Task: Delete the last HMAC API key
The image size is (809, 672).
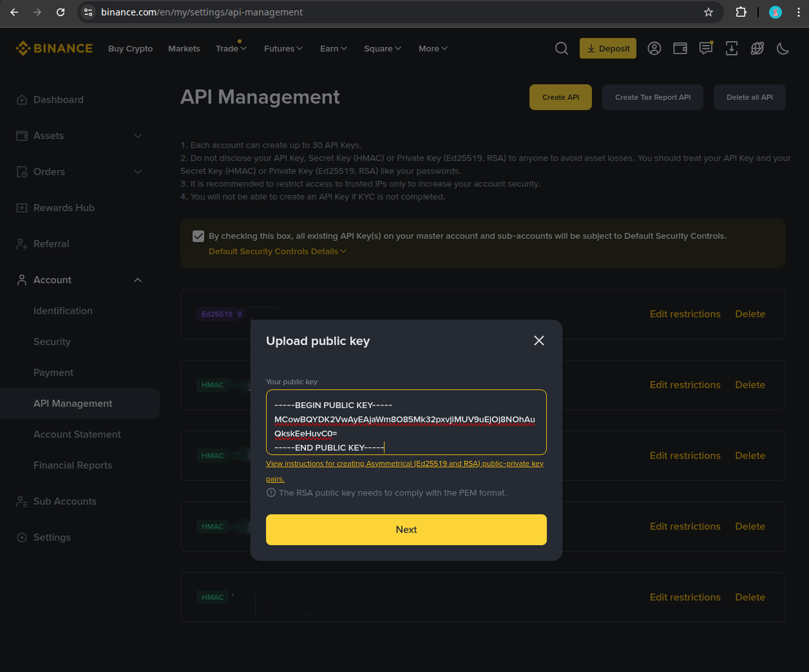Action: coord(750,597)
